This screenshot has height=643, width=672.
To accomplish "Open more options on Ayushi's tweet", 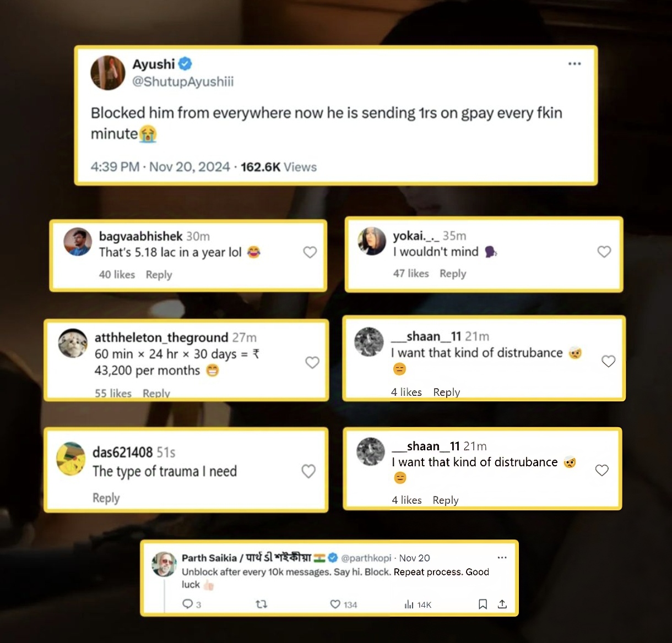I will click(575, 64).
